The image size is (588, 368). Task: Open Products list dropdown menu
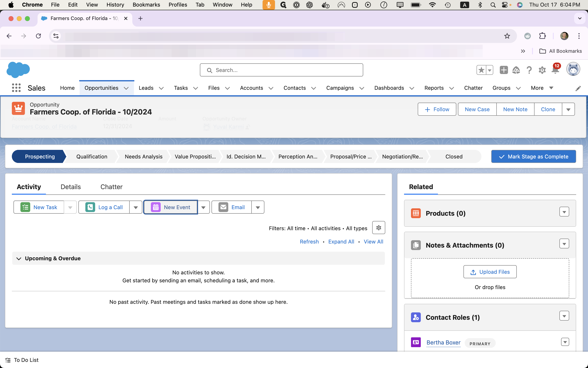(x=564, y=212)
